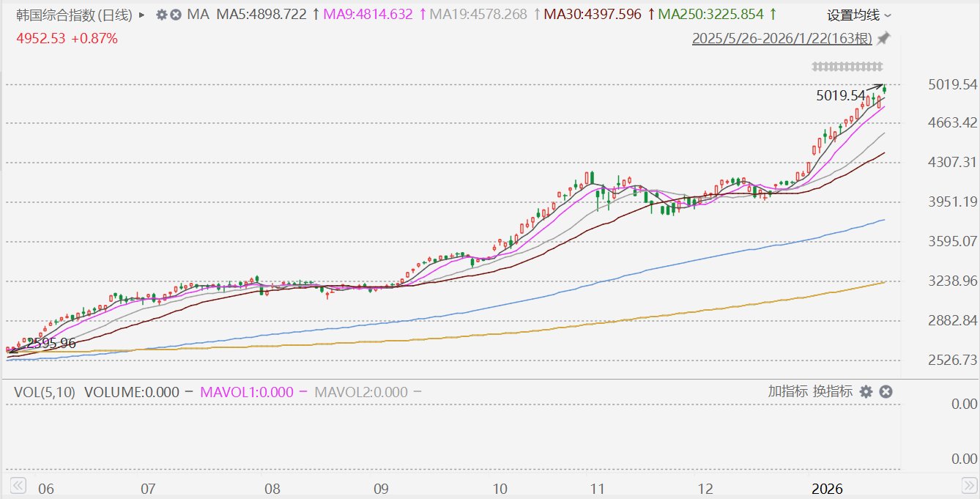Viewport: 980px width, 499px height.
Task: Click the gray dotted bar above the chart peak
Action: (847, 67)
